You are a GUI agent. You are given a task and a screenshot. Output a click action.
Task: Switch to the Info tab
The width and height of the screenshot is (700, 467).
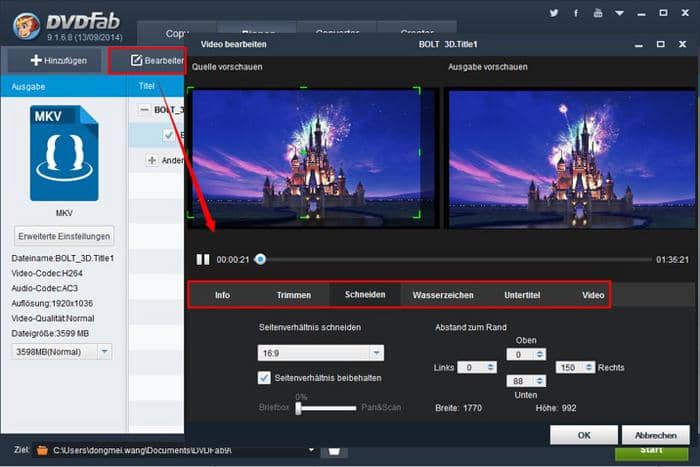point(222,295)
